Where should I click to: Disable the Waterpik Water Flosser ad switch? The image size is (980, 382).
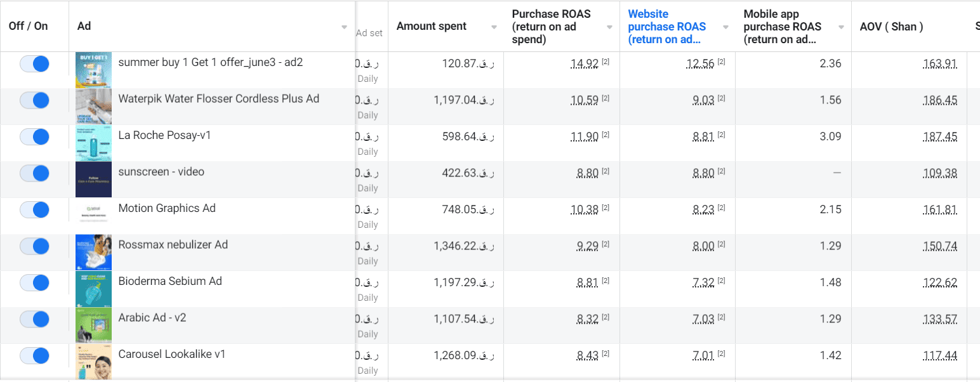[x=34, y=100]
